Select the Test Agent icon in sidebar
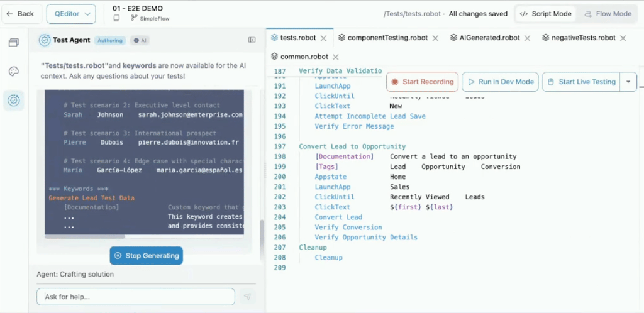The image size is (644, 313). pyautogui.click(x=14, y=101)
